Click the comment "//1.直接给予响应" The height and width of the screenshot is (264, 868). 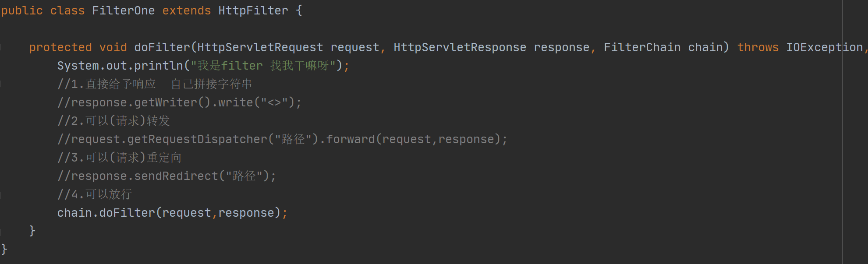[x=106, y=84]
